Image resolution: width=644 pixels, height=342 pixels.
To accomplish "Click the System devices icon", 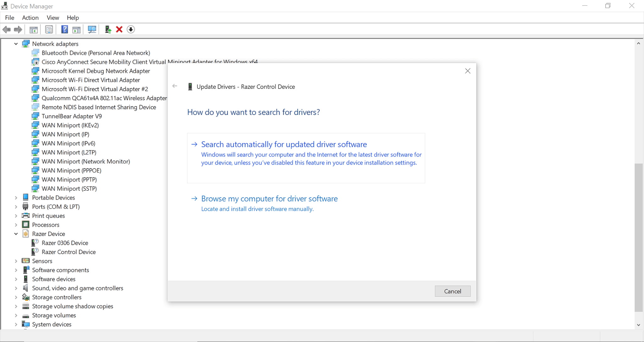I will click(26, 324).
